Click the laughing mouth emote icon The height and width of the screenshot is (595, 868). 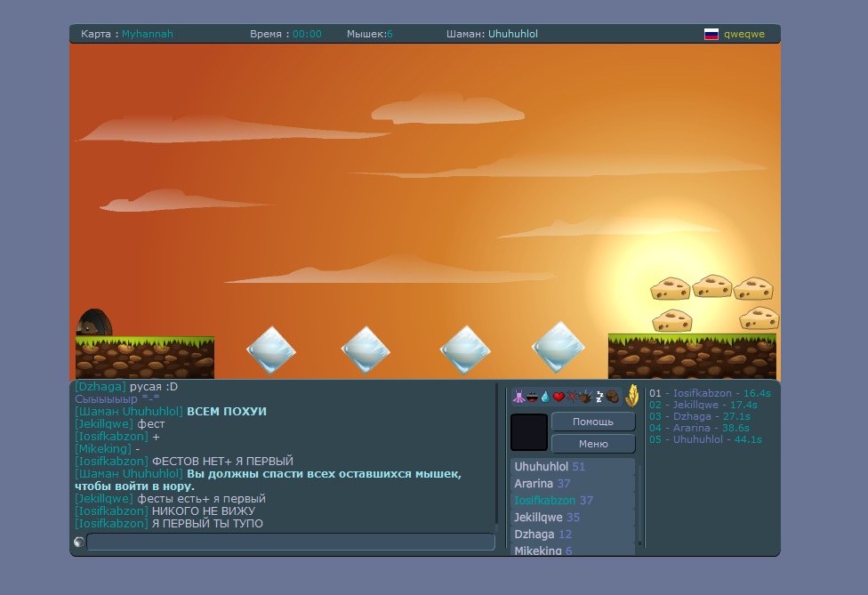click(532, 397)
